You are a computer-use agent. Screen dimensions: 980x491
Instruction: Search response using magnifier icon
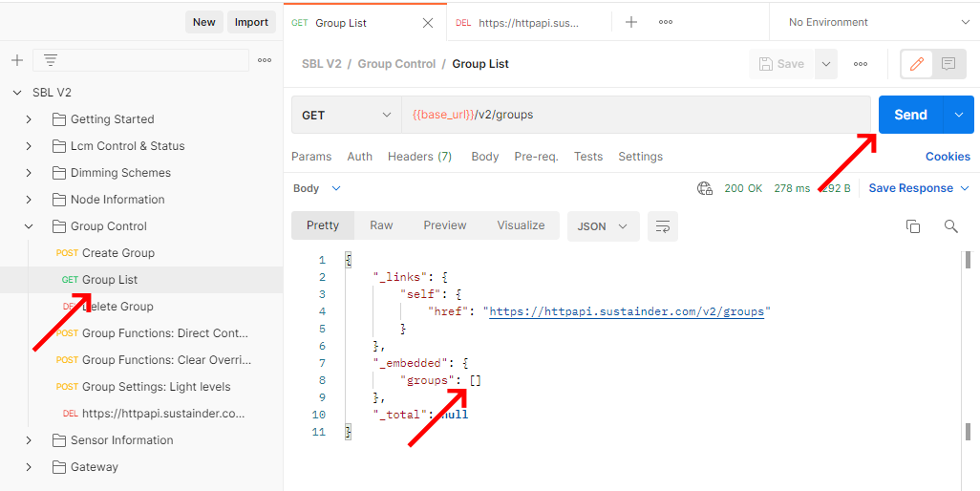pyautogui.click(x=950, y=225)
